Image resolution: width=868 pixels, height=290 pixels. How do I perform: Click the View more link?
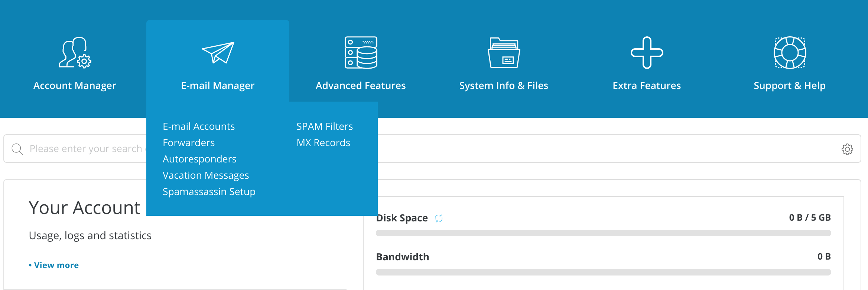56,265
